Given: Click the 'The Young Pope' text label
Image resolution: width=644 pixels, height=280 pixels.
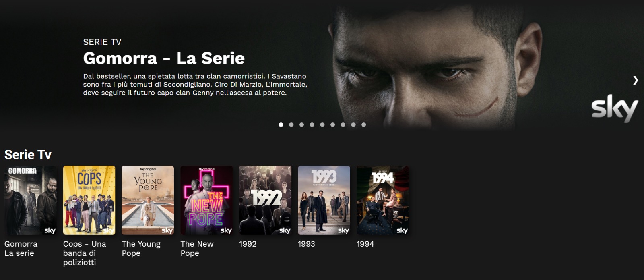Looking at the screenshot, I should tap(141, 248).
